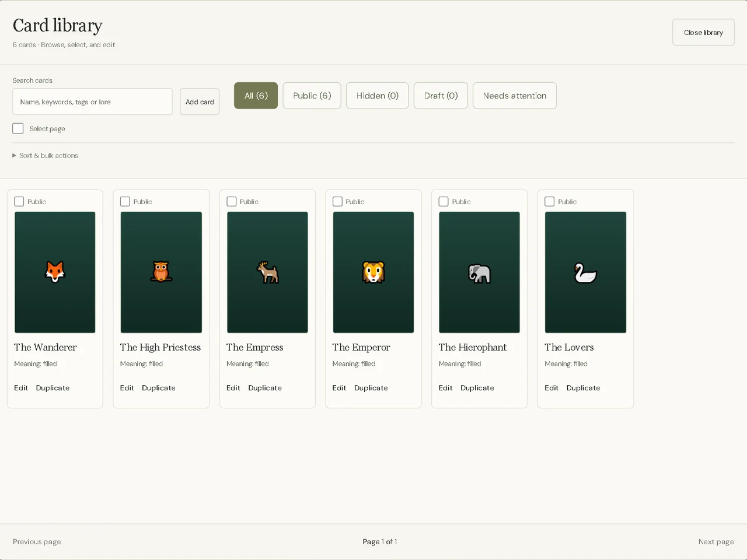Click the Public label on The Emperor card

click(x=355, y=202)
